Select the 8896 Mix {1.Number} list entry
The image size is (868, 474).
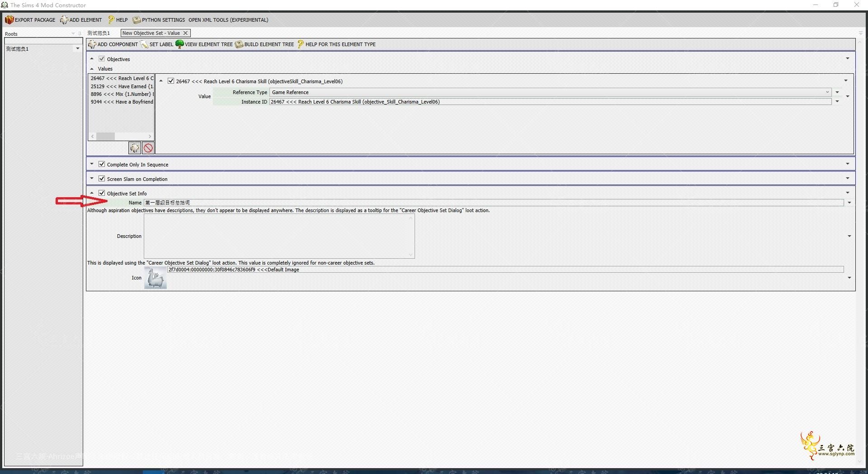click(x=122, y=94)
